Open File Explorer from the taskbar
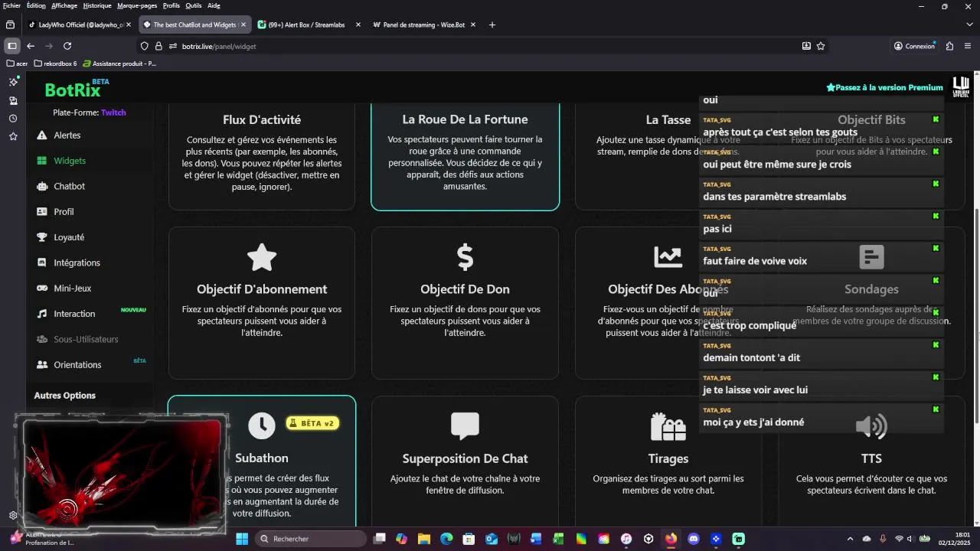This screenshot has width=980, height=551. pos(424,539)
